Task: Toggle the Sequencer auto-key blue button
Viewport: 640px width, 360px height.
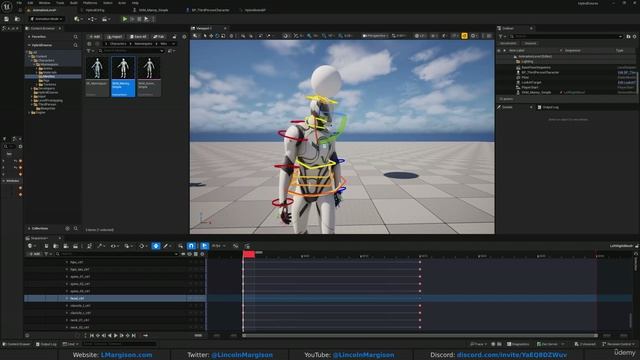Action: point(156,246)
